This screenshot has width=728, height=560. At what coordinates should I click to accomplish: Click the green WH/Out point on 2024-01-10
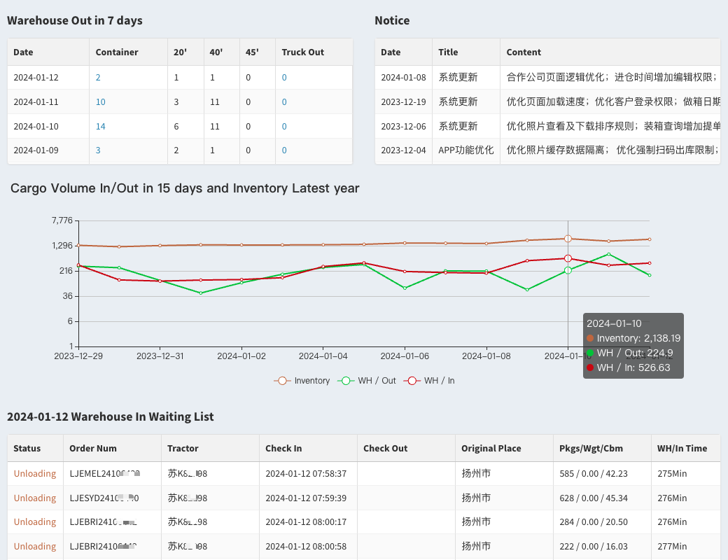click(x=568, y=270)
